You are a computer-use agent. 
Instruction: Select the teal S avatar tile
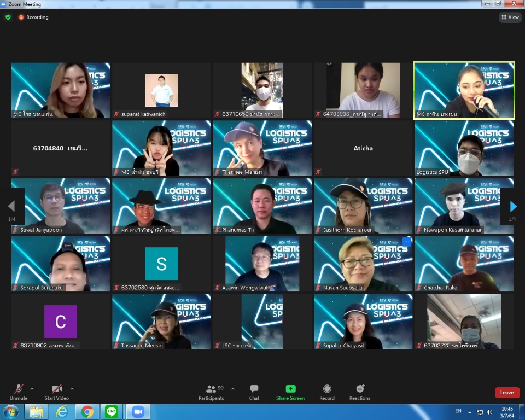click(x=161, y=264)
